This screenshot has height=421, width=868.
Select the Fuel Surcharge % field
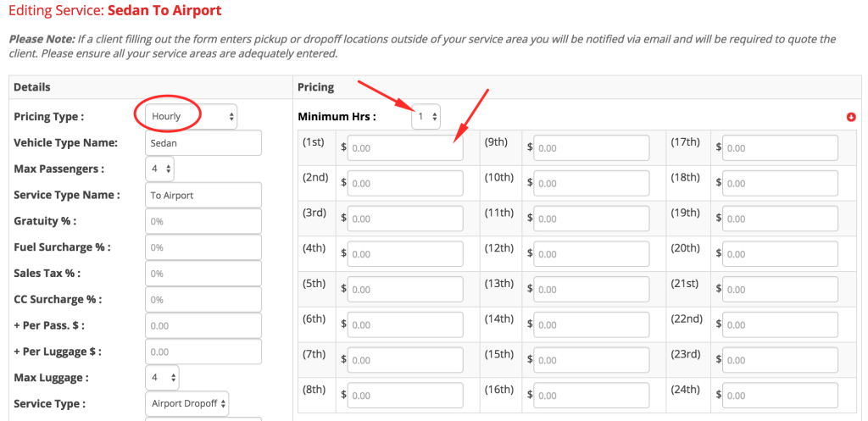coord(203,247)
